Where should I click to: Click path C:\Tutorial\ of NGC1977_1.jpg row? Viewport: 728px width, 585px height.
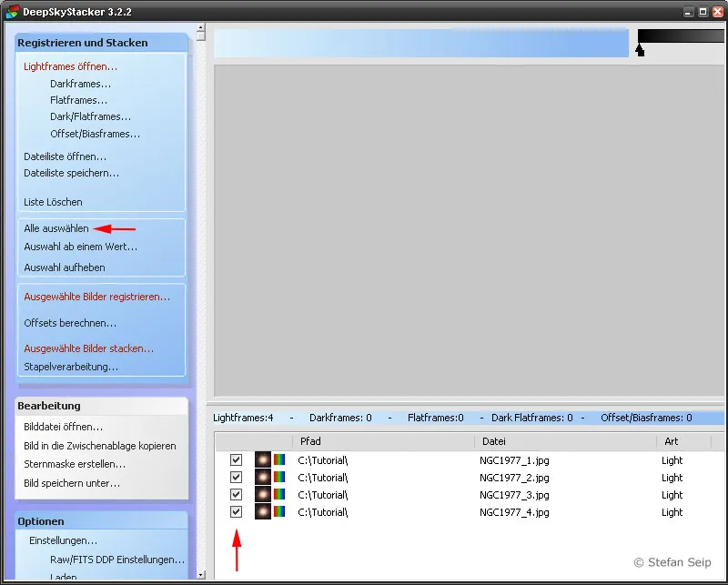point(323,460)
